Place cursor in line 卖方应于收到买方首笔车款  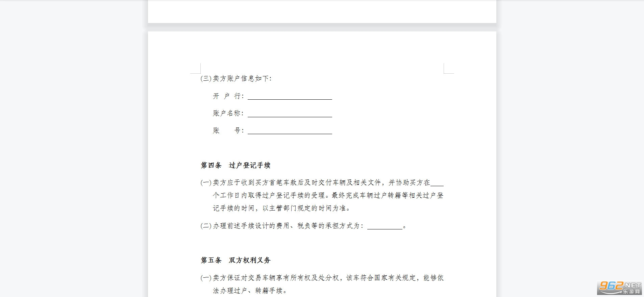322,183
